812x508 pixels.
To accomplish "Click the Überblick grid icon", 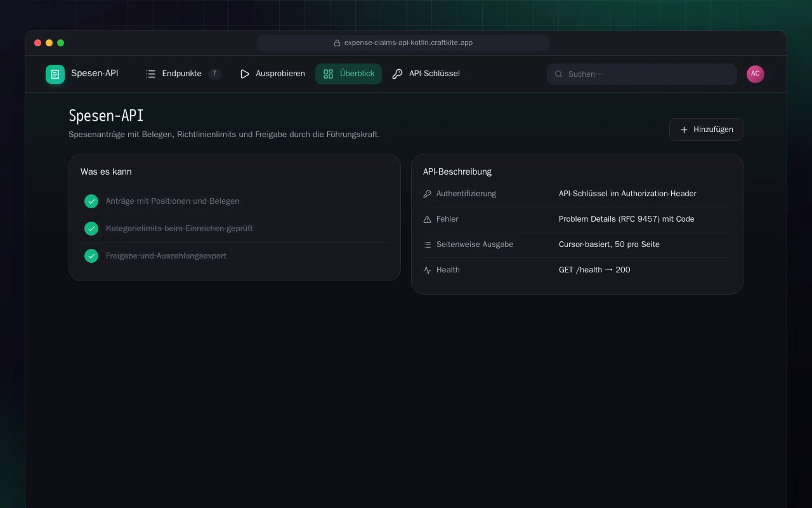I will coord(328,74).
